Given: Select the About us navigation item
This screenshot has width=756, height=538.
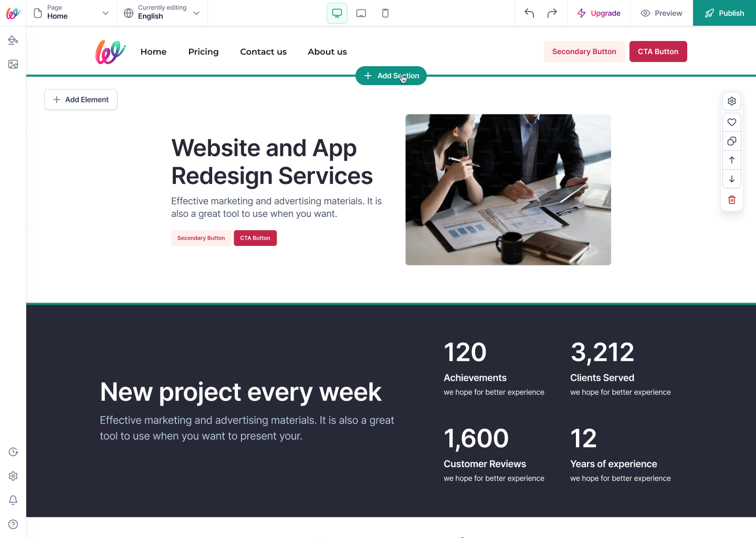Looking at the screenshot, I should pyautogui.click(x=328, y=51).
